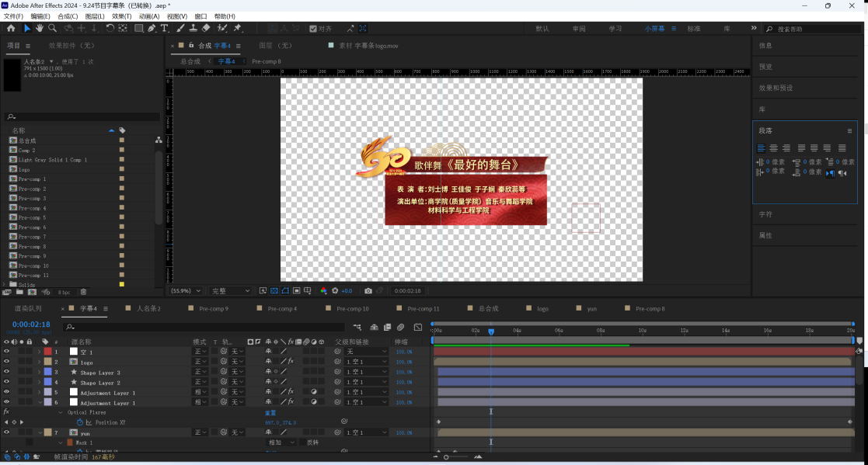Open the viewer magnification (55.9%) dropdown
868x465 pixels.
(186, 291)
